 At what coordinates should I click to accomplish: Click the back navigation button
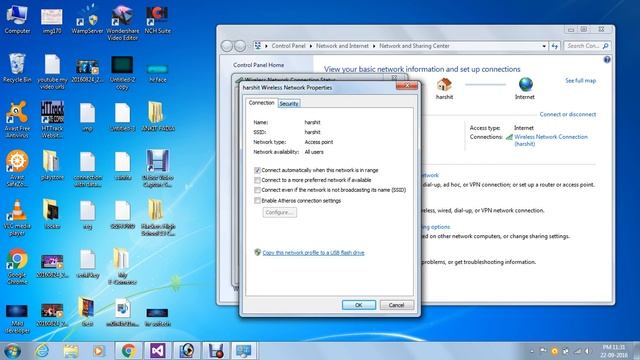227,46
